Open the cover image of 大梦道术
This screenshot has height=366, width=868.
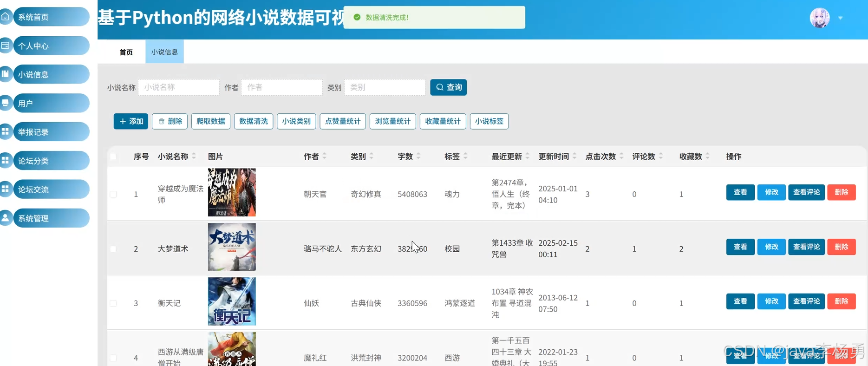click(232, 247)
